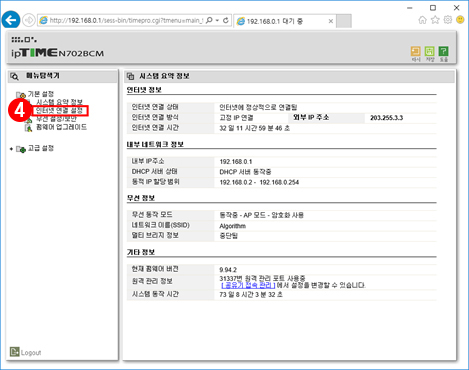
Task: Click the smiley feedback icon
Action: [460, 20]
